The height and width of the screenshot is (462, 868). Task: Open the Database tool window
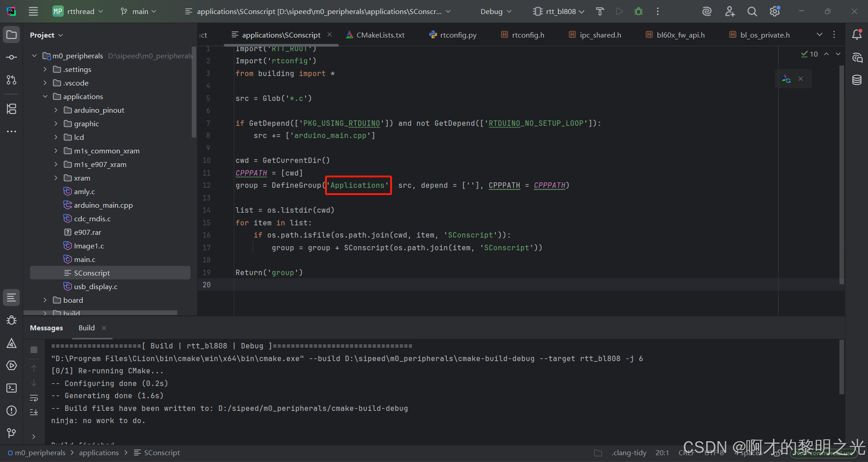[858, 80]
